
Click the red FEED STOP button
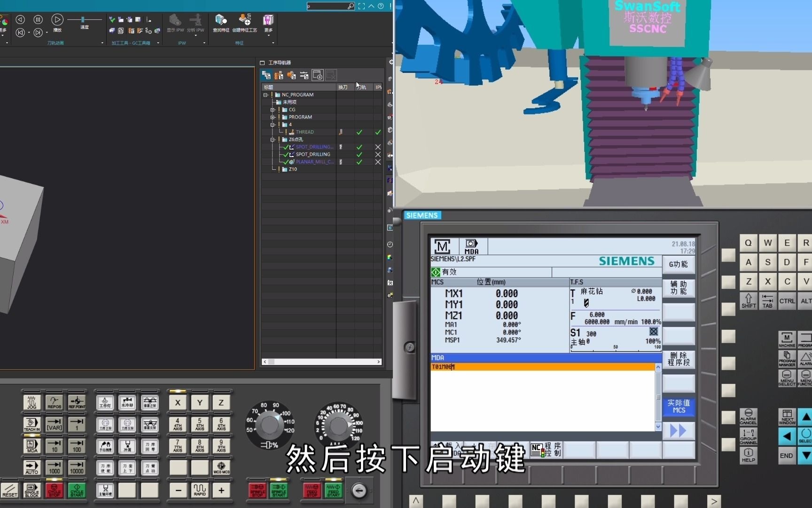pos(312,490)
